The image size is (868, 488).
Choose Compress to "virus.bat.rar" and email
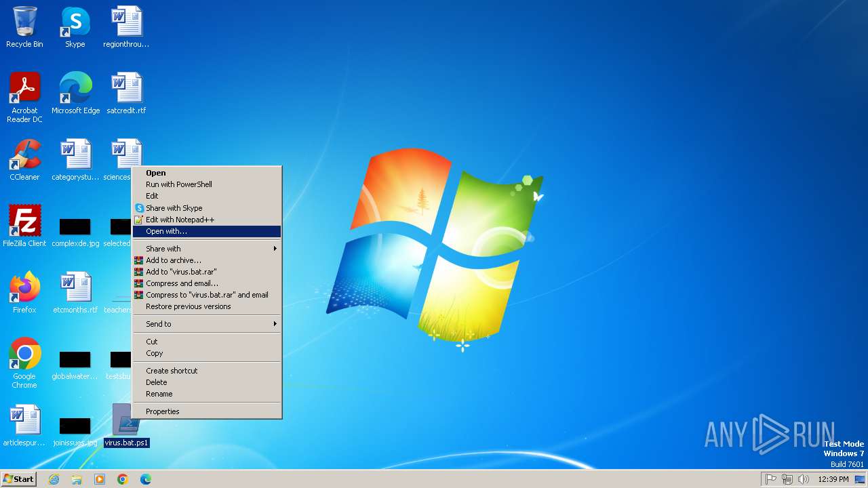coord(207,295)
